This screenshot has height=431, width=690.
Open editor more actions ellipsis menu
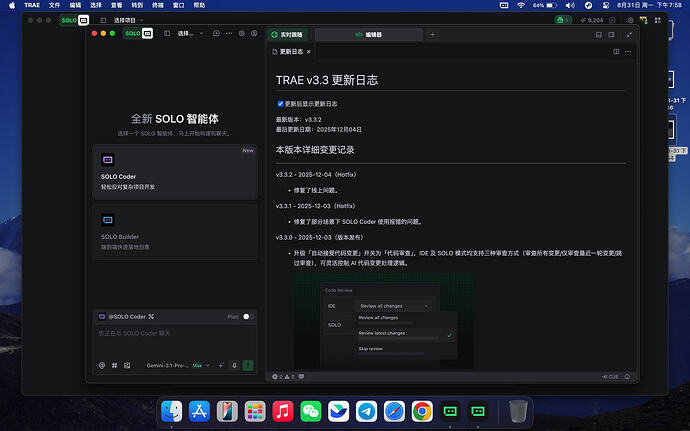[628, 52]
